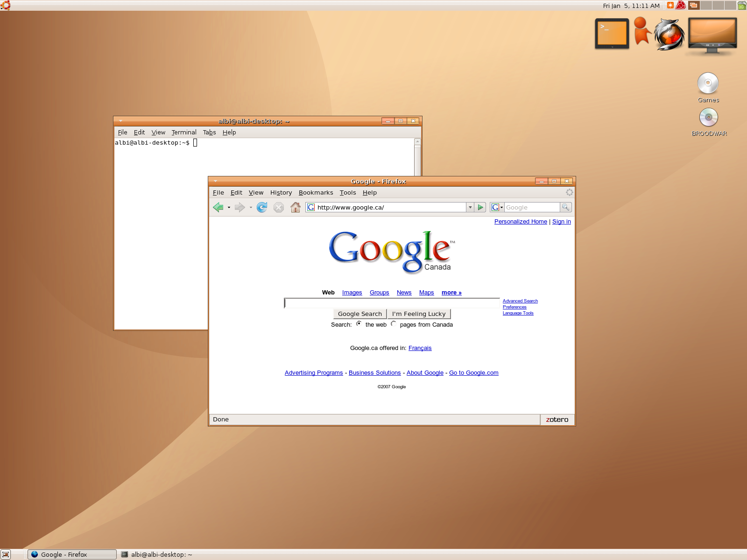
Task: Open the Language Tools link
Action: pyautogui.click(x=518, y=313)
